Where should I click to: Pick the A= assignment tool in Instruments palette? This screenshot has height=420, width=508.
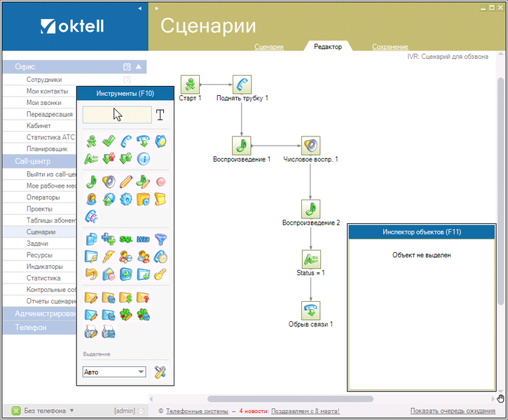click(x=92, y=159)
